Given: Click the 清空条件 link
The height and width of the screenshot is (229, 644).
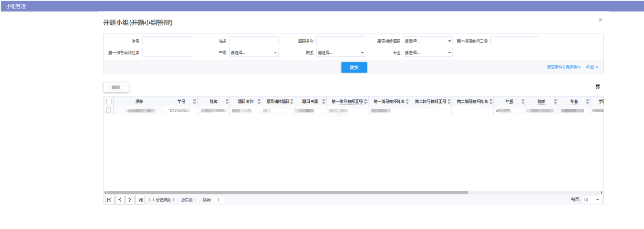Looking at the screenshot, I should pyautogui.click(x=554, y=67).
